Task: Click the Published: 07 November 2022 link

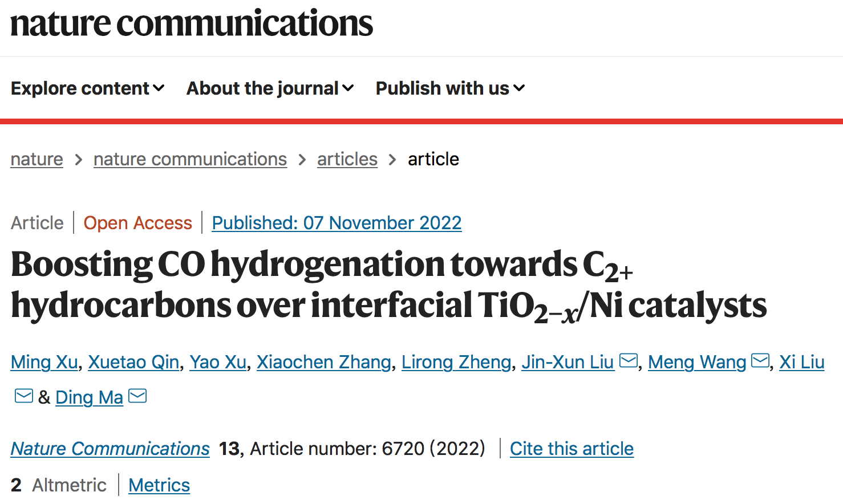Action: click(x=337, y=223)
